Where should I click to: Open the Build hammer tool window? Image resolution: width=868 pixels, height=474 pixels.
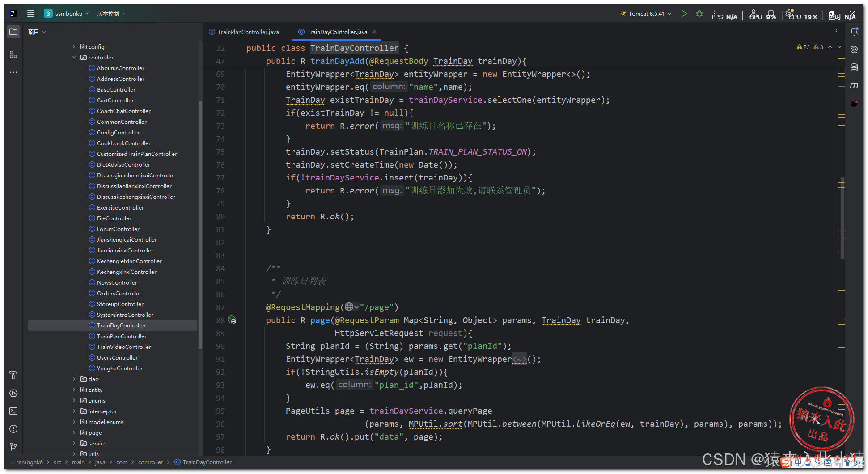pyautogui.click(x=13, y=375)
